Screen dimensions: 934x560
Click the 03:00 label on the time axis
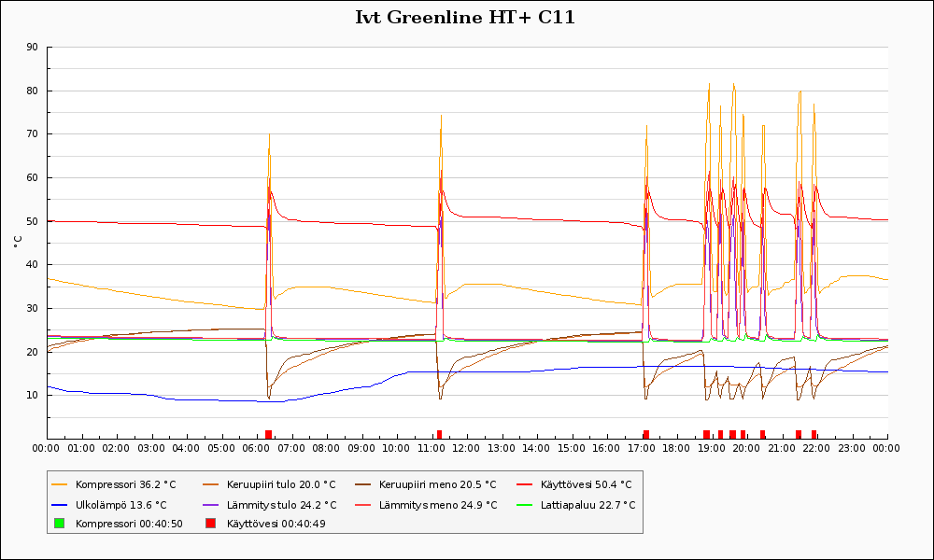(x=150, y=448)
